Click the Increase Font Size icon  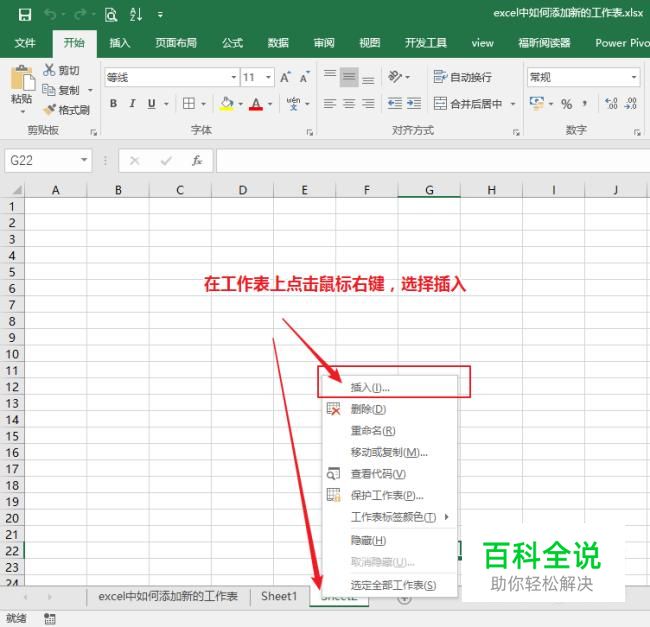pyautogui.click(x=285, y=77)
